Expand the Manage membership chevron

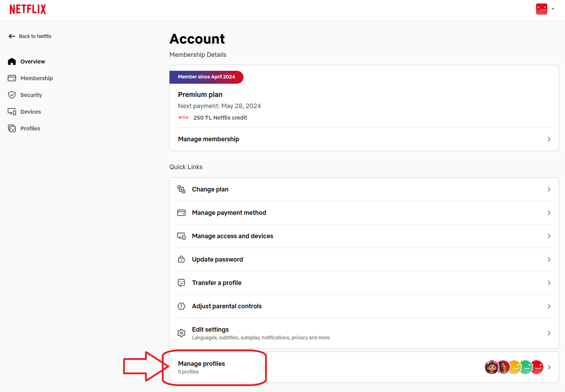[549, 139]
